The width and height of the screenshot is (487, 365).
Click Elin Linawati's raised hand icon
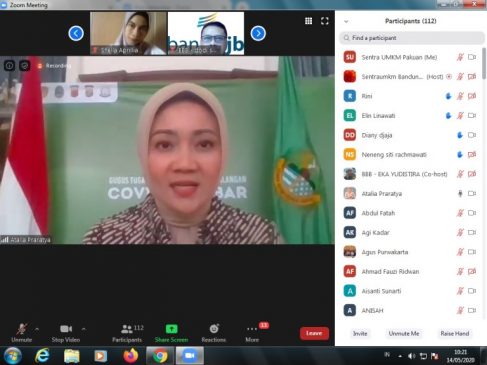pyautogui.click(x=448, y=116)
